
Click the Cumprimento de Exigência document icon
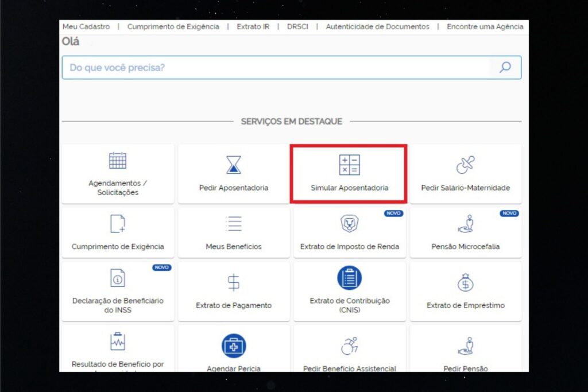(x=117, y=224)
